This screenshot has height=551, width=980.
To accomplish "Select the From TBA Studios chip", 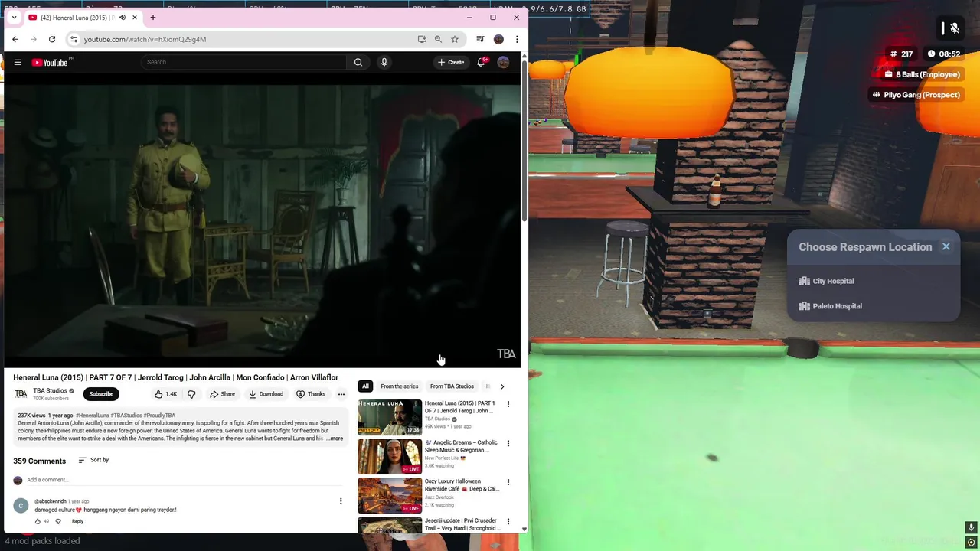I will click(452, 386).
